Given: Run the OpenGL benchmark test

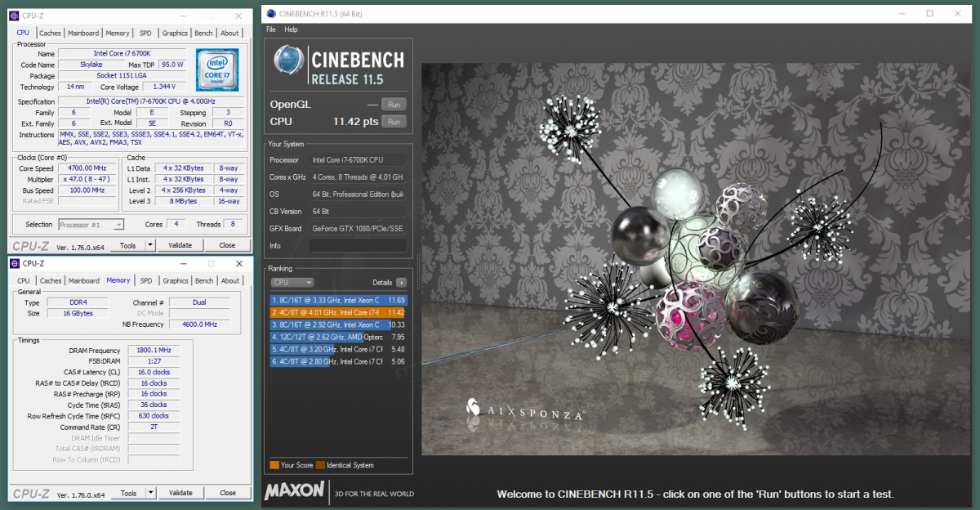Looking at the screenshot, I should point(394,105).
